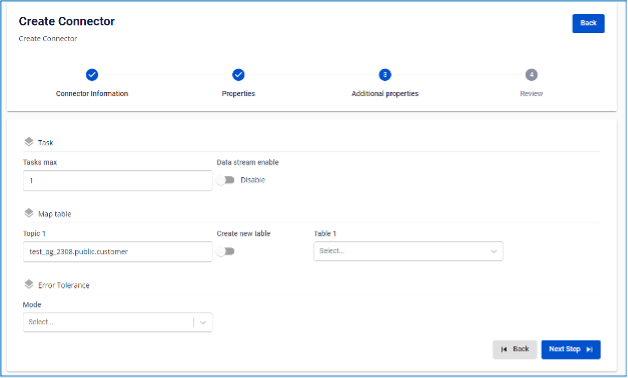628x378 pixels.
Task: Open the Table 1 Select dropdown
Action: coord(408,251)
